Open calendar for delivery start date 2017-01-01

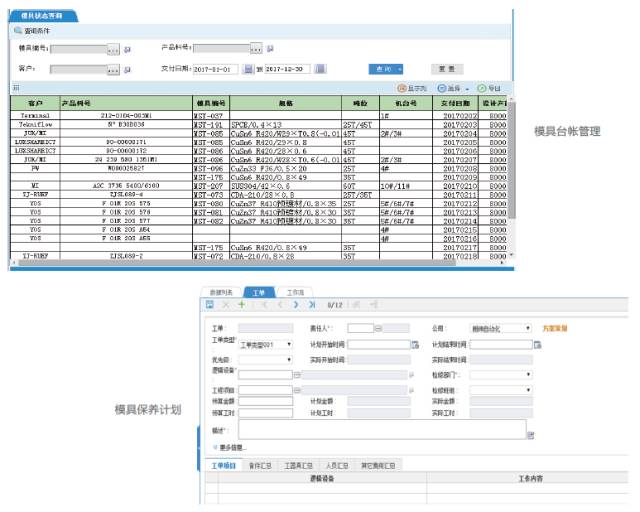[247, 69]
